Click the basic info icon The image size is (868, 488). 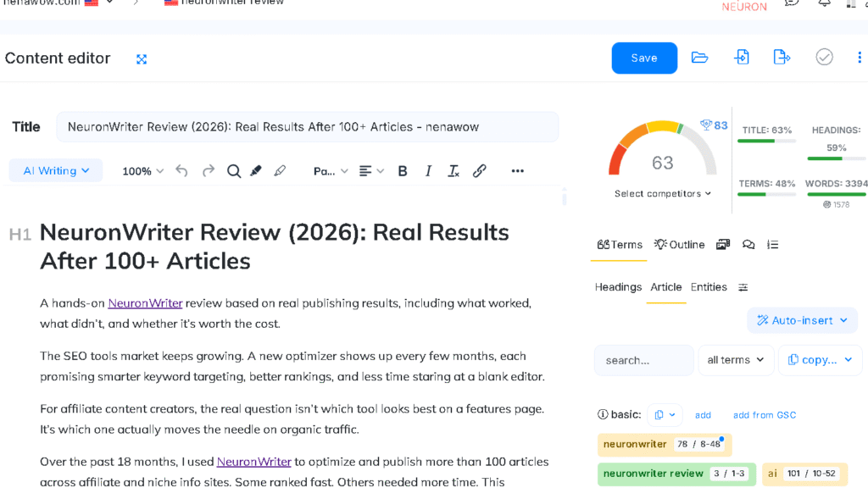603,414
